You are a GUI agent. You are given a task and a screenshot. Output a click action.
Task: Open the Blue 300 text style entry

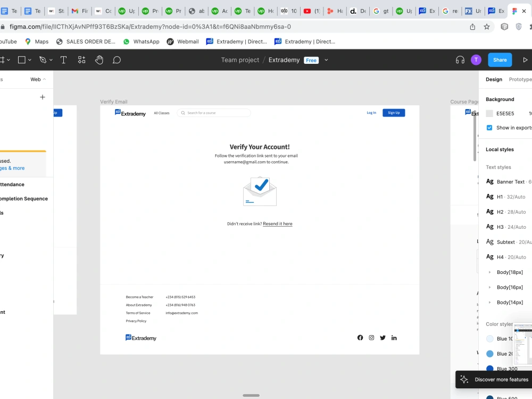point(506,368)
